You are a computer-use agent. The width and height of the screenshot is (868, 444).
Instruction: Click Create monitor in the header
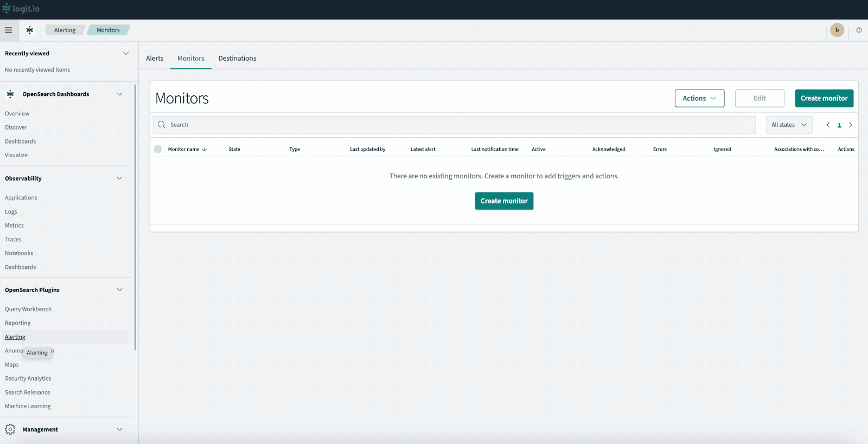[824, 98]
